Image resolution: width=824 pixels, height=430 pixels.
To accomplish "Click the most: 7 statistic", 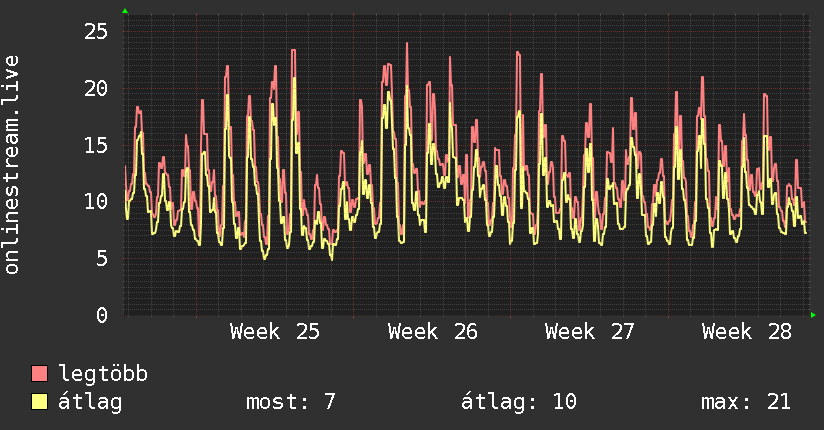I will [291, 402].
